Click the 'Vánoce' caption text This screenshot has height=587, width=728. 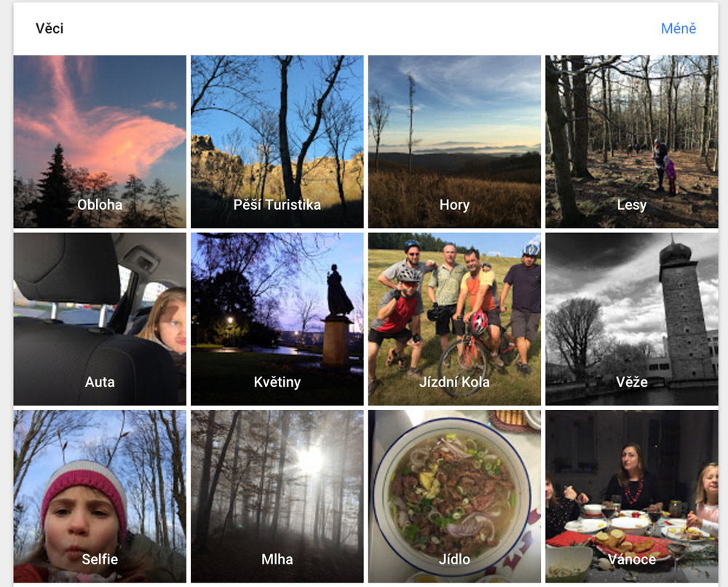tap(631, 559)
